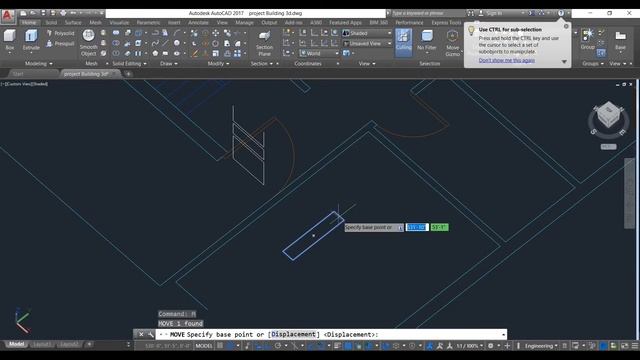The image size is (640, 360).
Task: Click the Section Plane tool
Action: pos(264,42)
